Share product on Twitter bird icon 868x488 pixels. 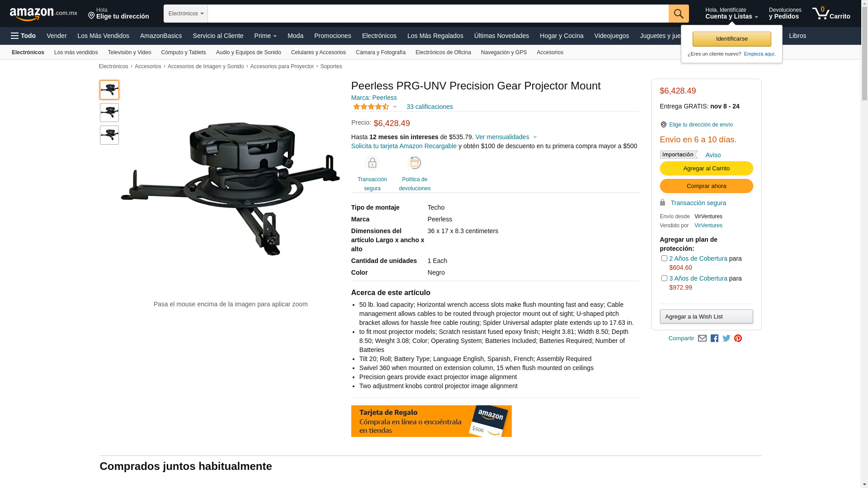click(x=726, y=338)
